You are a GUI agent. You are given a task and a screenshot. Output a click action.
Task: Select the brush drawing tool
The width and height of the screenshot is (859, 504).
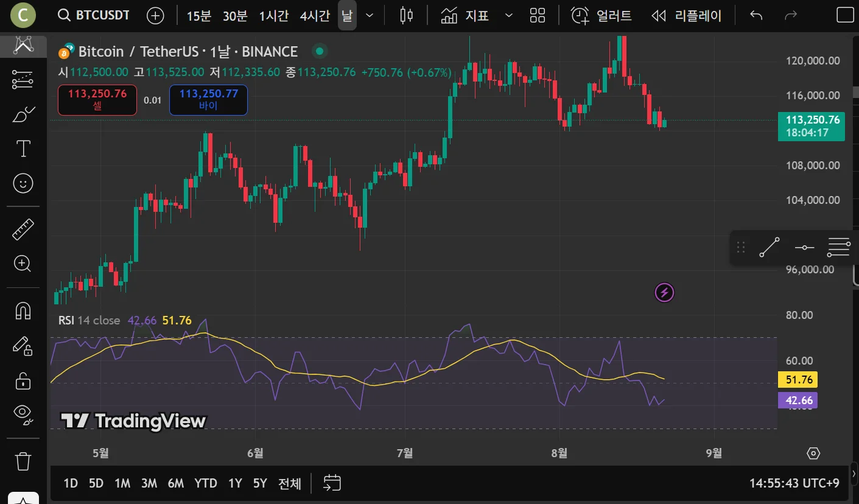[x=23, y=114]
